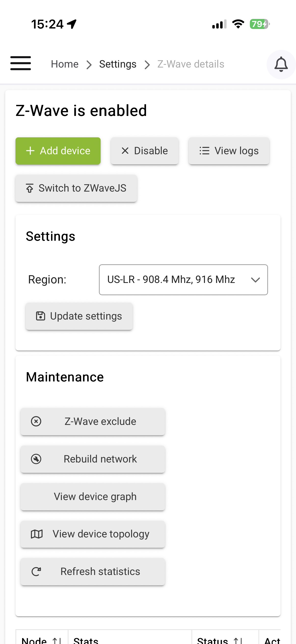
Task: Open the hamburger navigation menu
Action: coord(20,63)
